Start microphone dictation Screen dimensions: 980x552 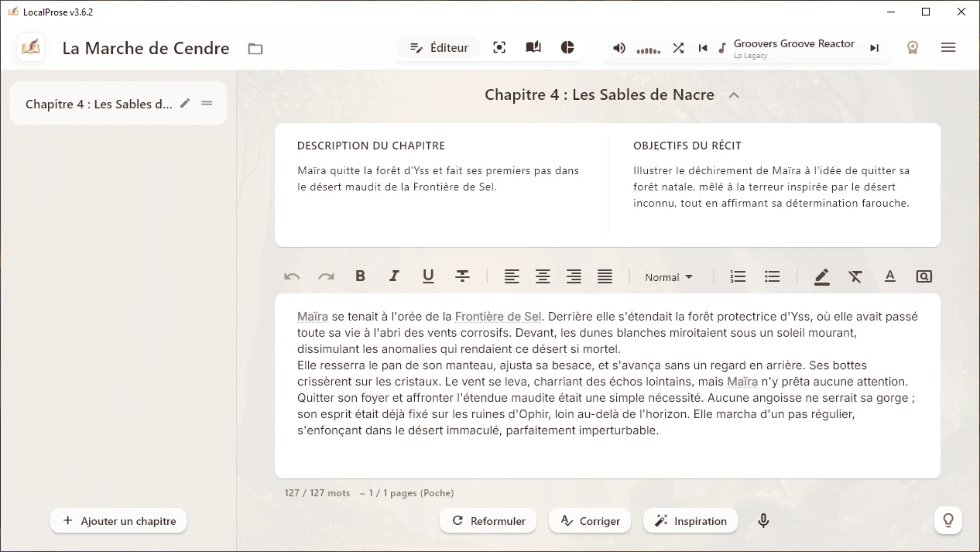(763, 521)
